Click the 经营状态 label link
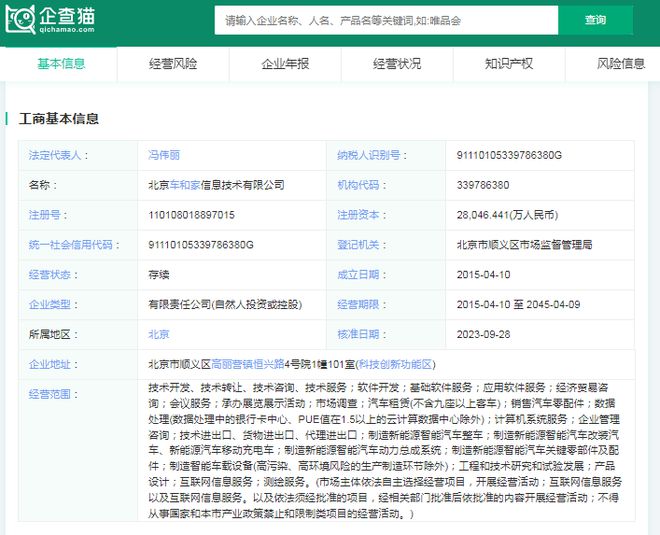The image size is (660, 535). 50,275
